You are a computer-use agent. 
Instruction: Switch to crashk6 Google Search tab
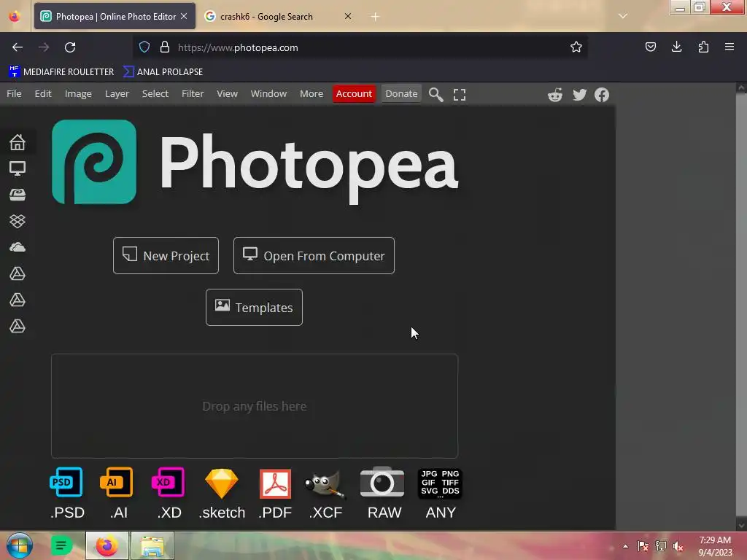click(x=278, y=17)
